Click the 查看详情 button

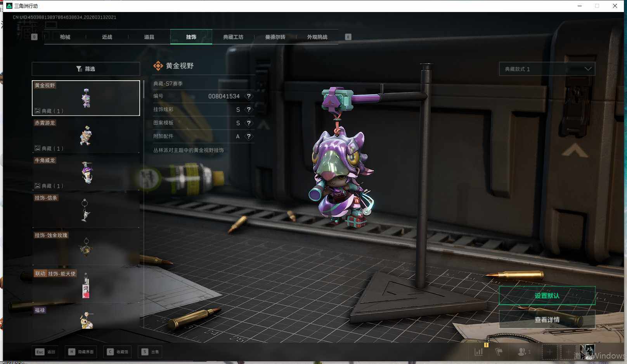tap(547, 320)
